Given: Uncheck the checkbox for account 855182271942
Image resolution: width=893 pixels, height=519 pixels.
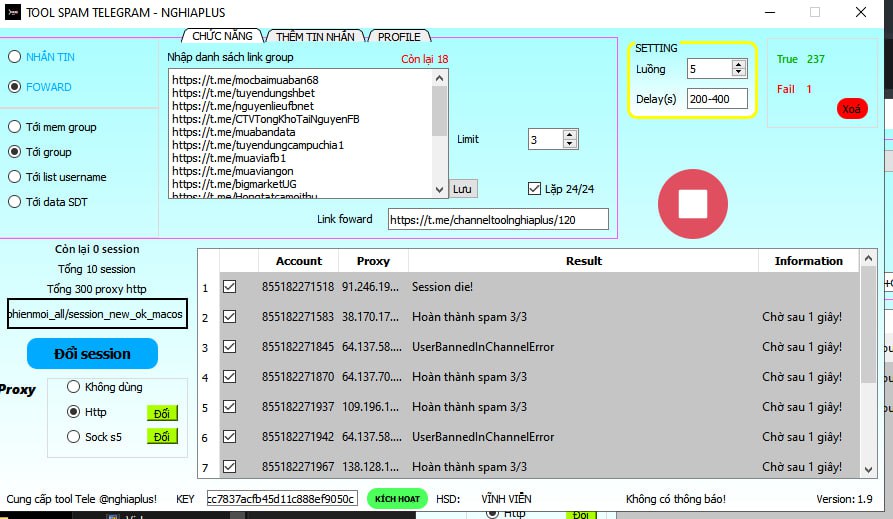Looking at the screenshot, I should coord(230,436).
